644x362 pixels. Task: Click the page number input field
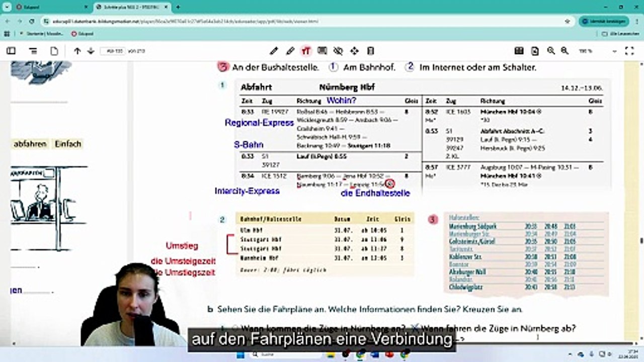tap(113, 51)
